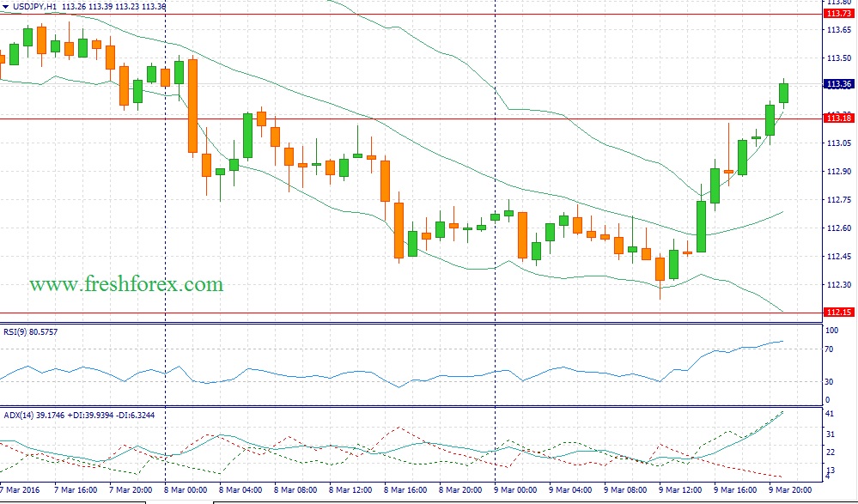Click the 112.30 value on price scale
The width and height of the screenshot is (858, 504).
click(x=837, y=285)
